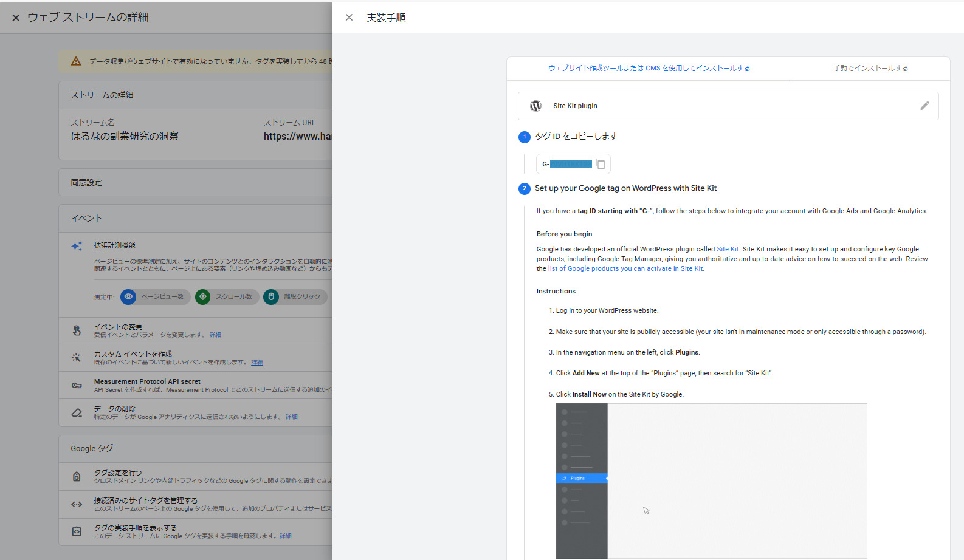Viewport: 964px width, 560px height.
Task: Click the イベント section heading
Action: (x=86, y=218)
